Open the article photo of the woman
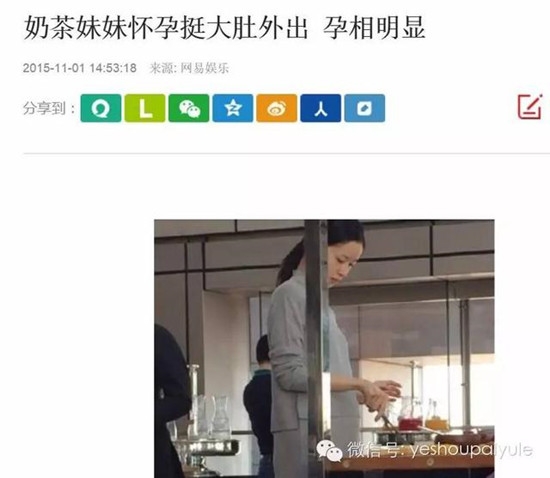 [324, 349]
